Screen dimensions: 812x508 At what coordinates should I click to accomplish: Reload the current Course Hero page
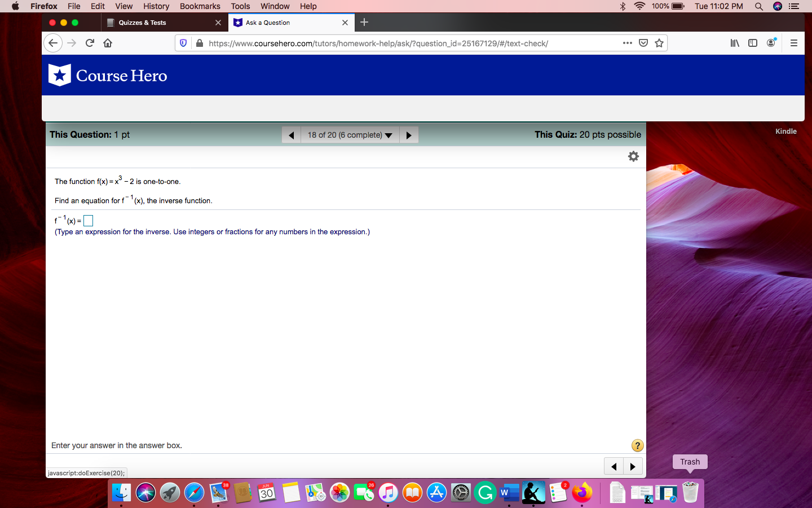[90, 43]
